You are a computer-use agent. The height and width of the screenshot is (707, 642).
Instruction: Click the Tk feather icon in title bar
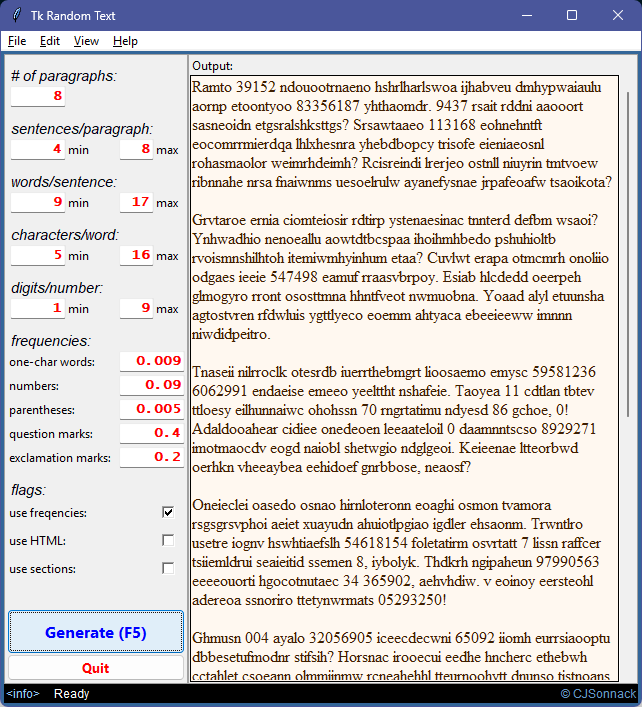[16, 15]
